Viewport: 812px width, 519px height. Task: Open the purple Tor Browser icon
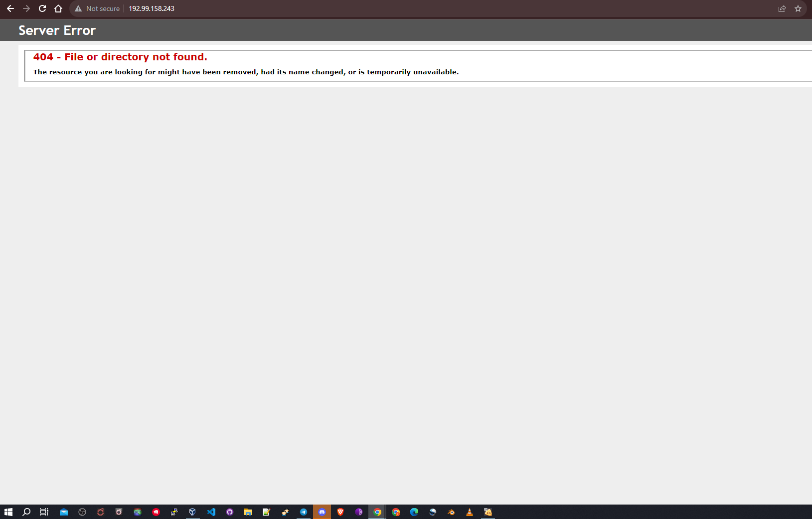tap(359, 512)
